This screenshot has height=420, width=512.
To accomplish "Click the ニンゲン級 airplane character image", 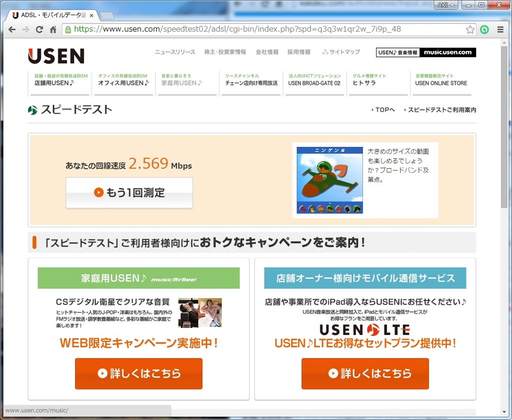I will click(330, 180).
